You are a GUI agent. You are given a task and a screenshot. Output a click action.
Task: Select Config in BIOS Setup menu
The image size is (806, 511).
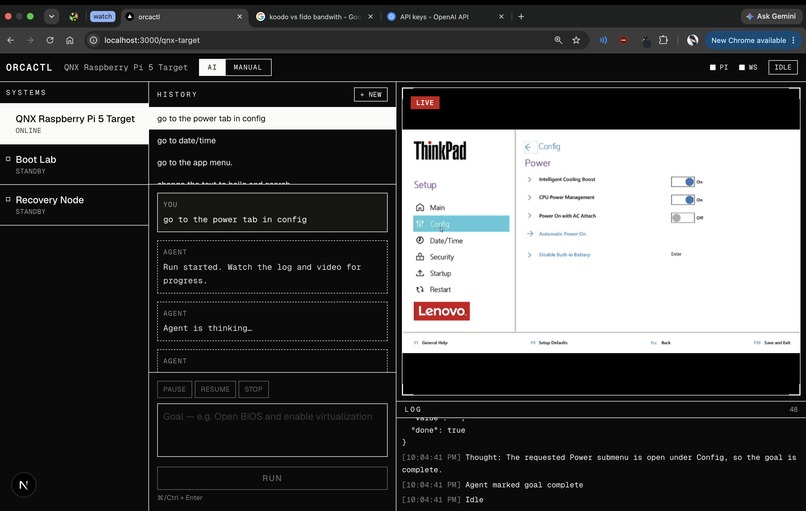461,224
